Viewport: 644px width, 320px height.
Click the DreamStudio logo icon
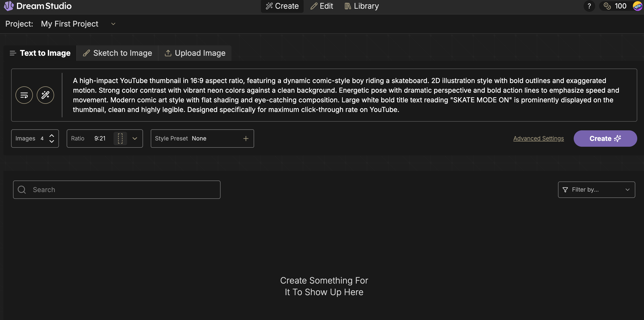coord(9,6)
